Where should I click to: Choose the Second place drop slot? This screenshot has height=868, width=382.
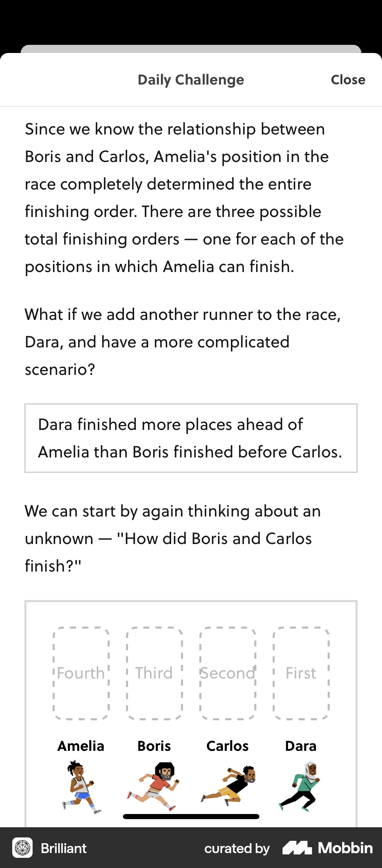tap(228, 673)
